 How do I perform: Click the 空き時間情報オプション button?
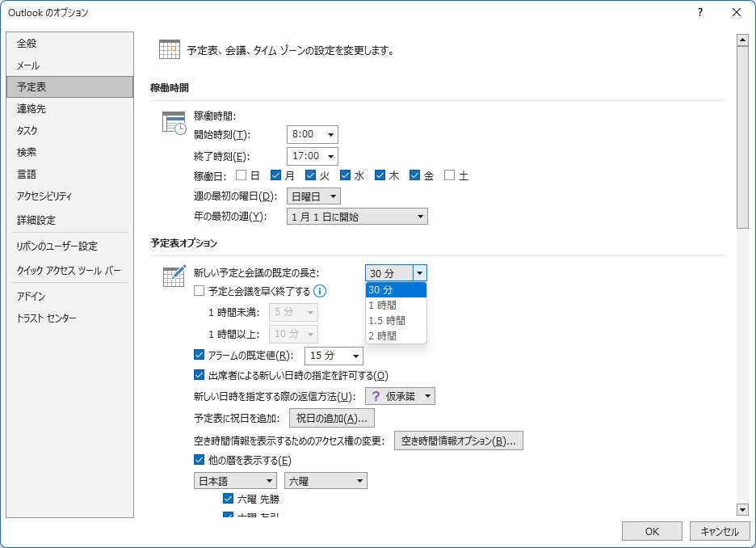459,441
